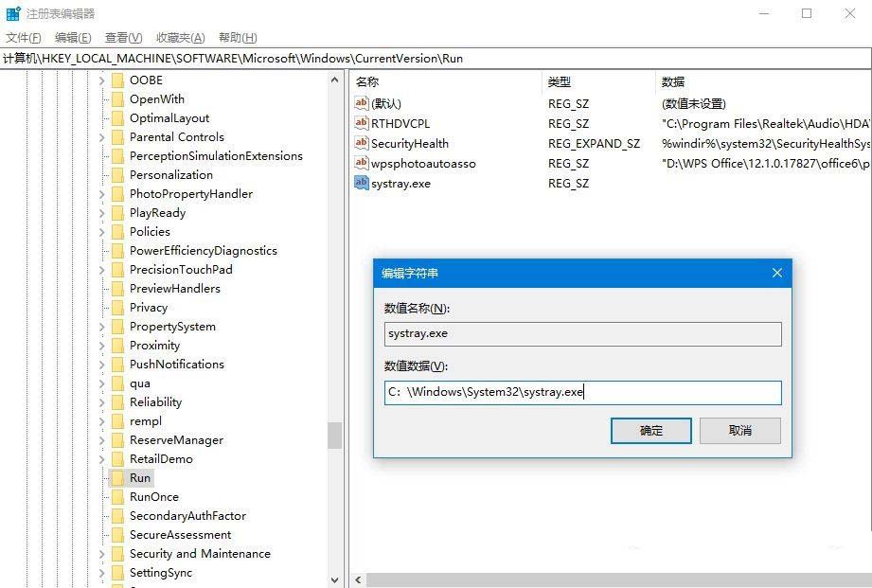The height and width of the screenshot is (588, 872).
Task: Click the RunOnce folder icon in tree
Action: click(x=117, y=497)
